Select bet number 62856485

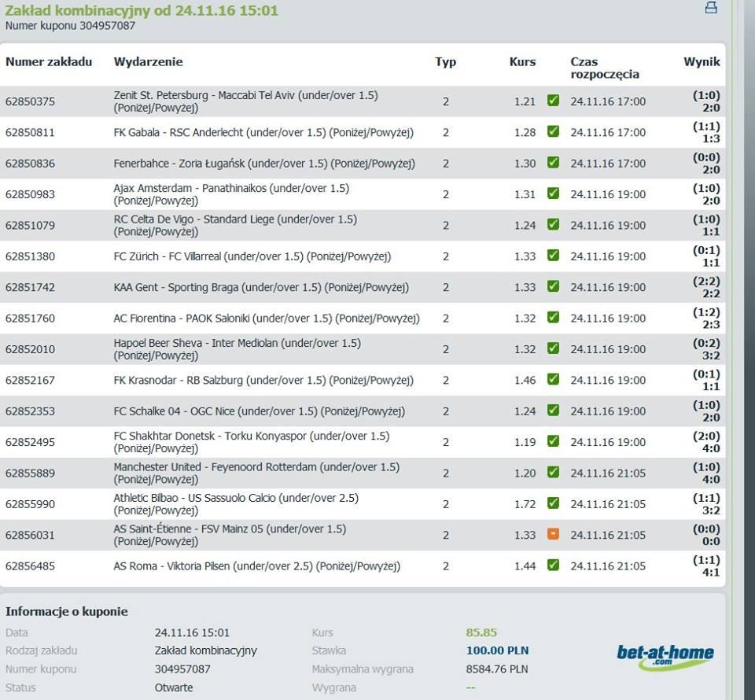point(31,566)
